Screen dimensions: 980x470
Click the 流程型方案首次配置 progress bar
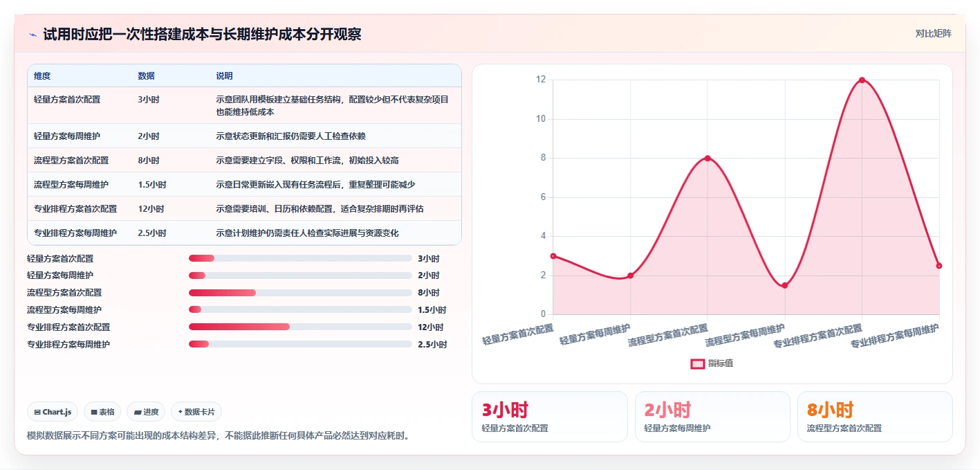(x=300, y=293)
